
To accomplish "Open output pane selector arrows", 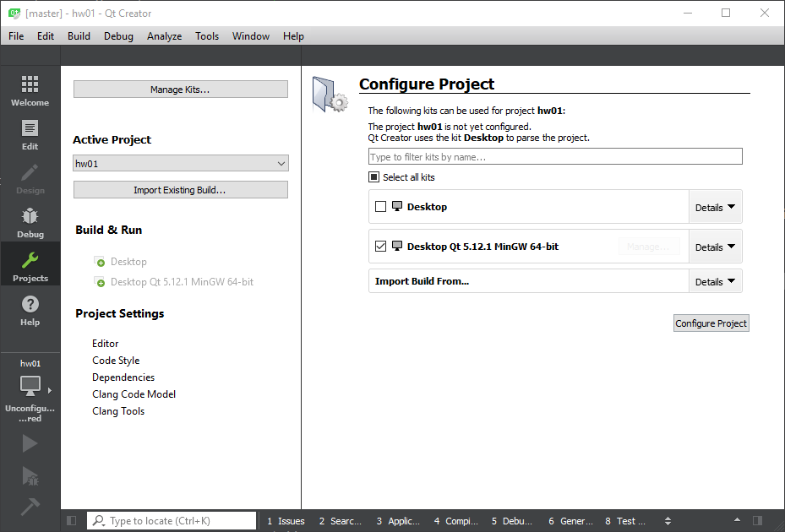I will (668, 521).
